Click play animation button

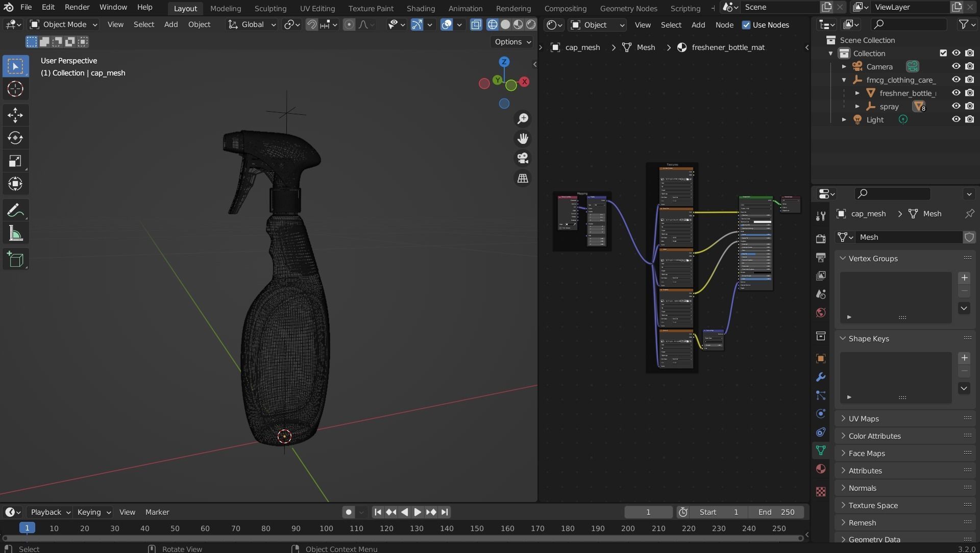[x=418, y=512]
